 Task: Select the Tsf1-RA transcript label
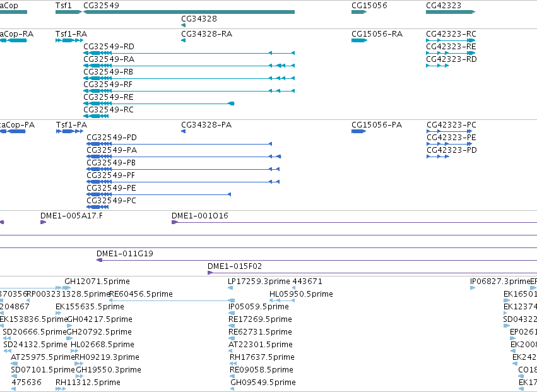click(x=71, y=34)
